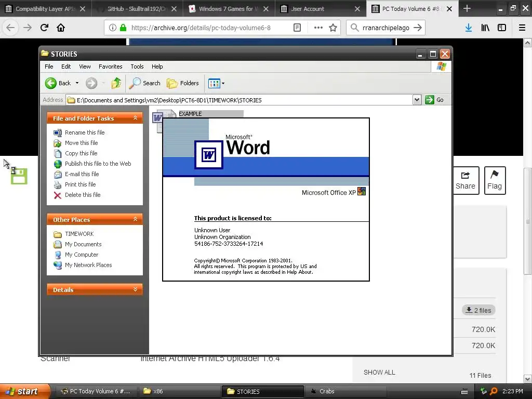
Task: Open the Help menu in STORIES window
Action: pyautogui.click(x=157, y=66)
